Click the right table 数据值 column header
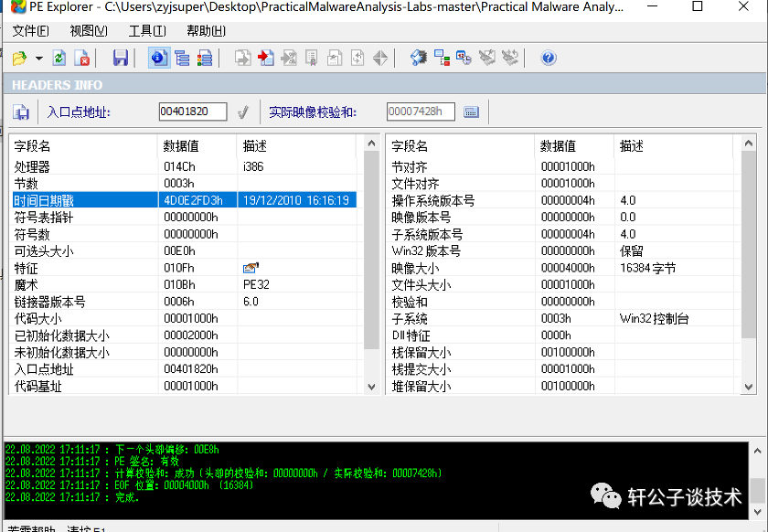This screenshot has width=768, height=532. 574,146
